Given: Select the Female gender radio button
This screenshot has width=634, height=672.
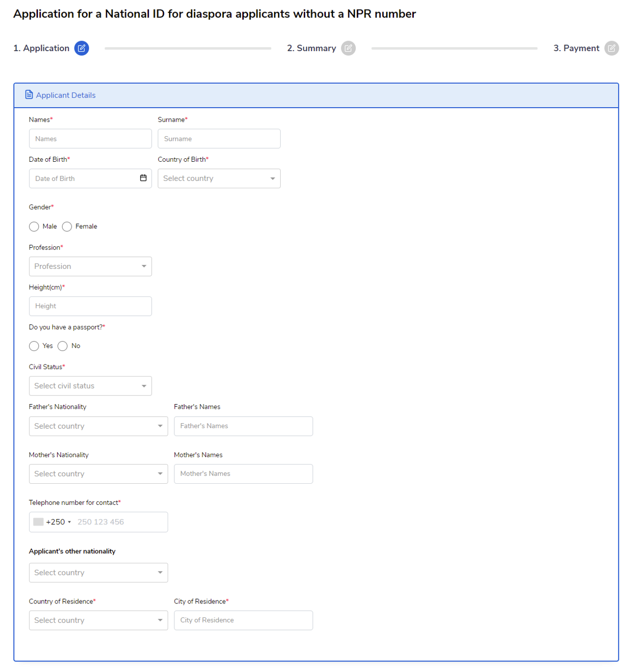Looking at the screenshot, I should tap(67, 227).
